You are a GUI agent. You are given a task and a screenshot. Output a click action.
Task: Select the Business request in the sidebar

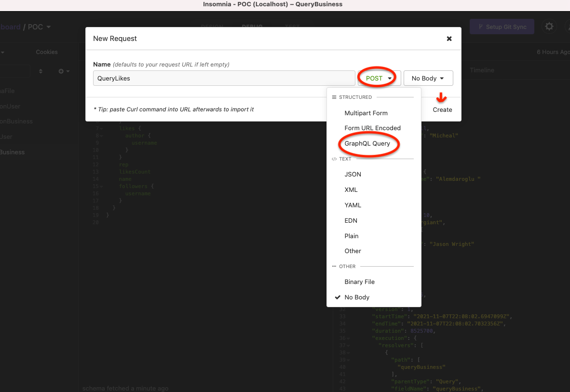tap(12, 152)
